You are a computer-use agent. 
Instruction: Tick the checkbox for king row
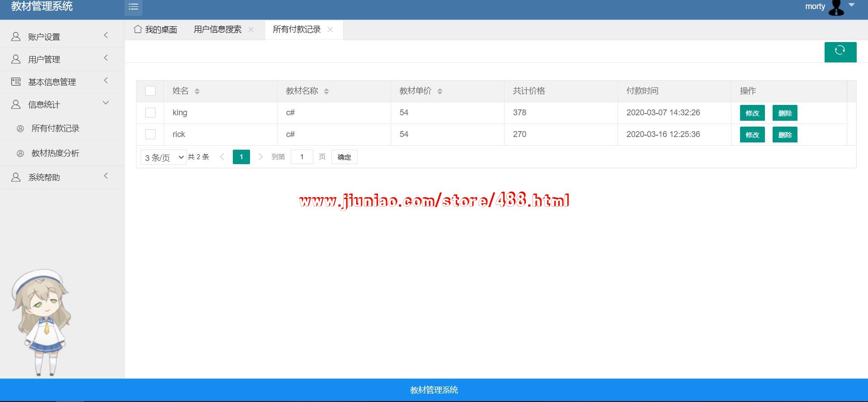[x=150, y=113]
